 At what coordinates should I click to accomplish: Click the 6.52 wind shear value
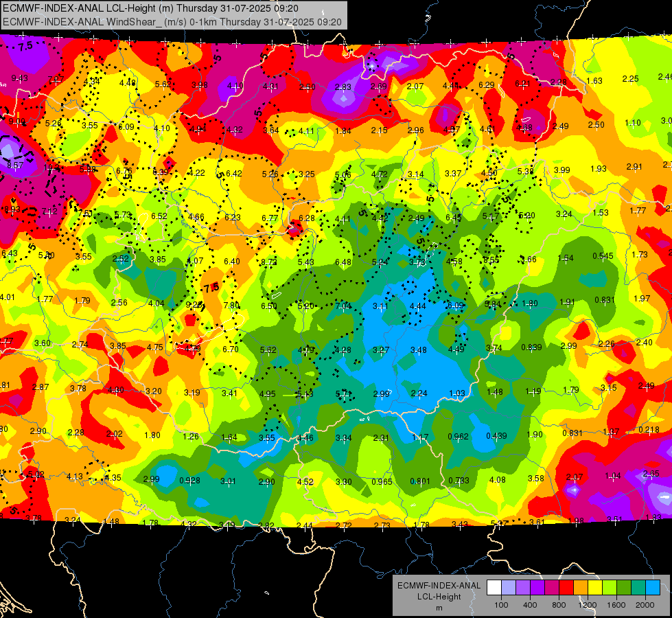tap(159, 216)
